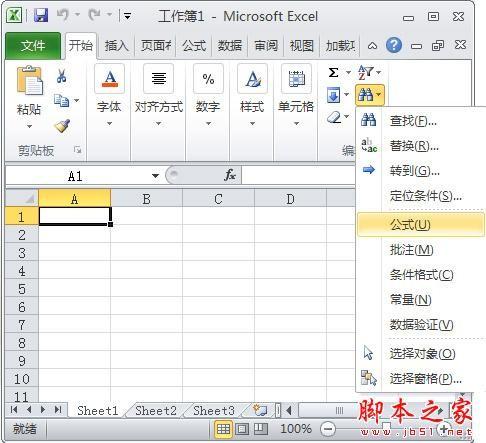The image size is (486, 443).
Task: Click the Cells group icon (单元格)
Action: [x=296, y=78]
